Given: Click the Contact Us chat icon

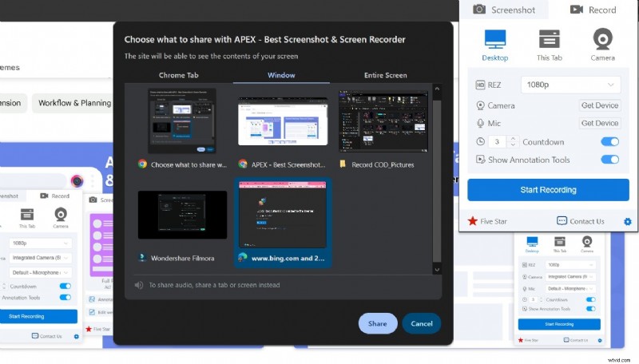Looking at the screenshot, I should 562,221.
